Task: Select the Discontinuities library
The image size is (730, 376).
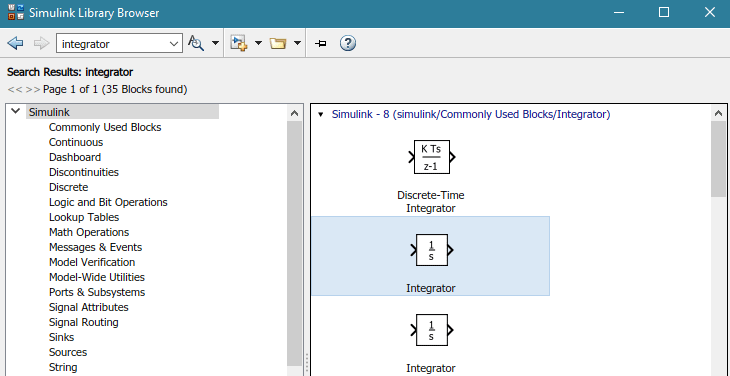Action: [84, 172]
